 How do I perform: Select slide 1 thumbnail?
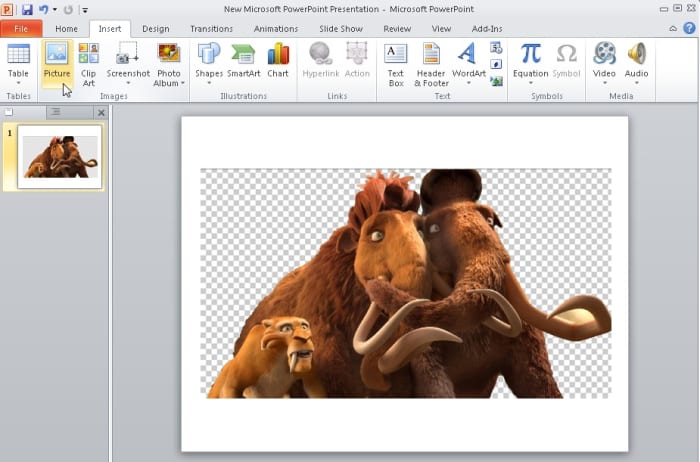click(59, 157)
